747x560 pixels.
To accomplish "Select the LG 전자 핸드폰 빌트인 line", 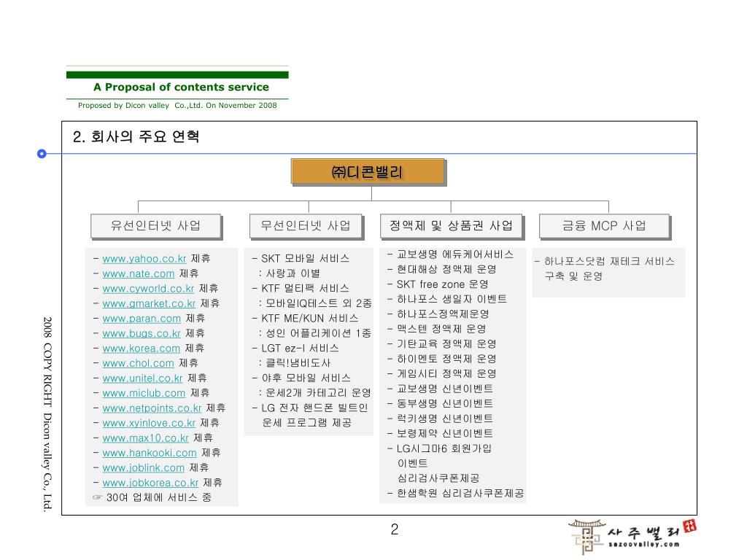I will (309, 408).
